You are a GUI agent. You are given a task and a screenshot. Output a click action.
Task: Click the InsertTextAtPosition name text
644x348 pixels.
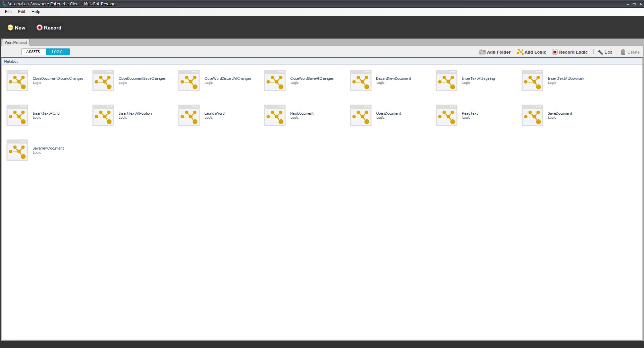coord(135,113)
